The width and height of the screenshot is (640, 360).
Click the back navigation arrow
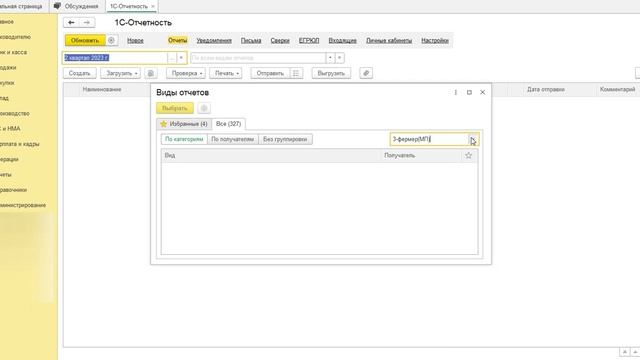[71, 22]
